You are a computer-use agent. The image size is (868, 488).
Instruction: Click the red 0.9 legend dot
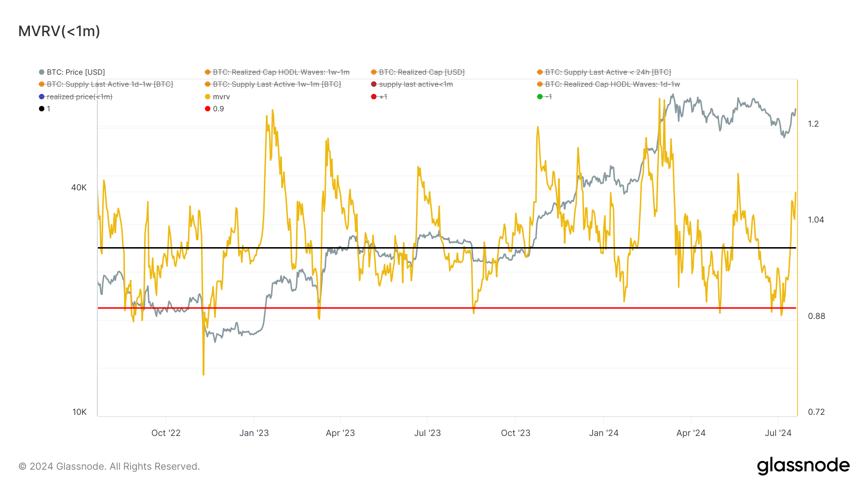tap(208, 109)
